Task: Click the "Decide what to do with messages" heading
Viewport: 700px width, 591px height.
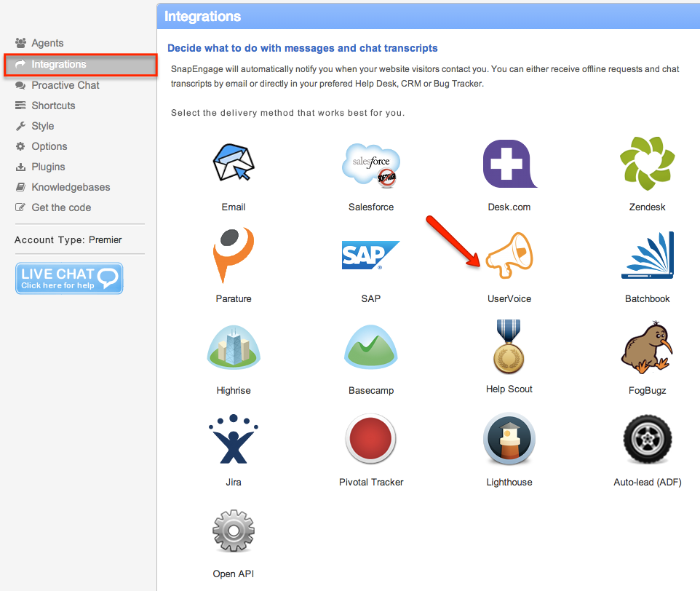Action: click(303, 48)
